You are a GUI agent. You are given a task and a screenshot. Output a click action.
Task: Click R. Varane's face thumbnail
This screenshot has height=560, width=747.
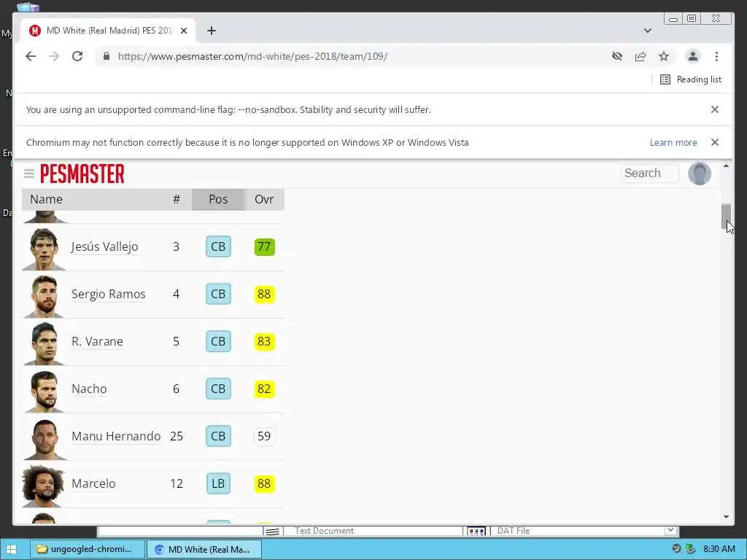tap(44, 344)
